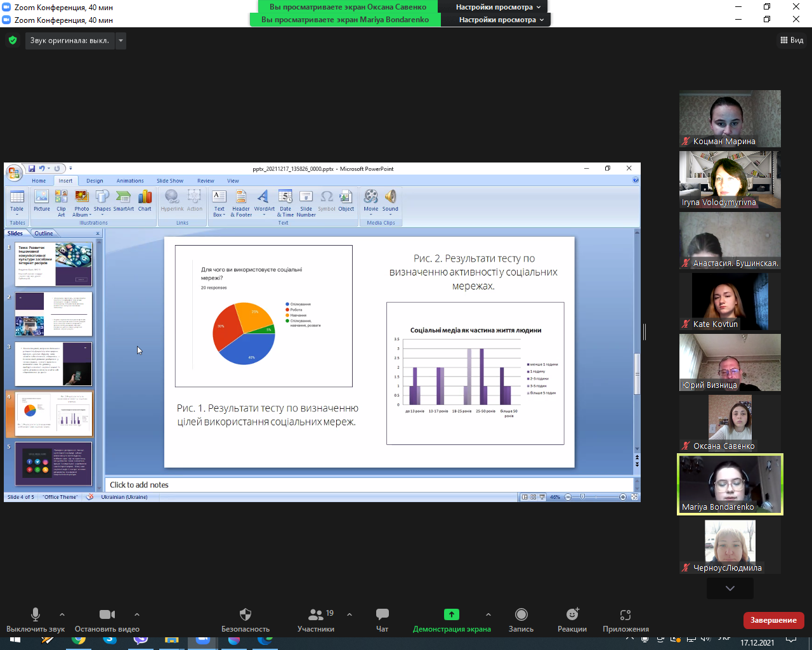
Task: Open the Design ribbon tab
Action: (95, 181)
